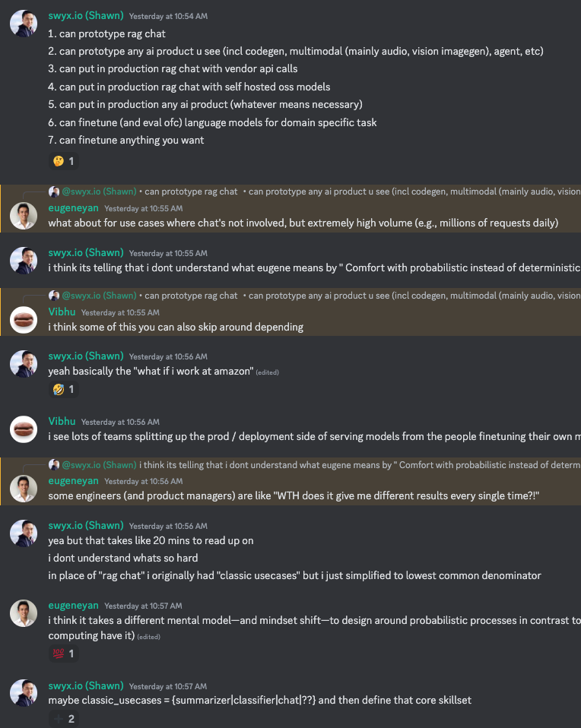Viewport: 581px width, 728px height.
Task: Click swyx's avatar beside the "maybe classic_usecases" message
Action: point(24,692)
